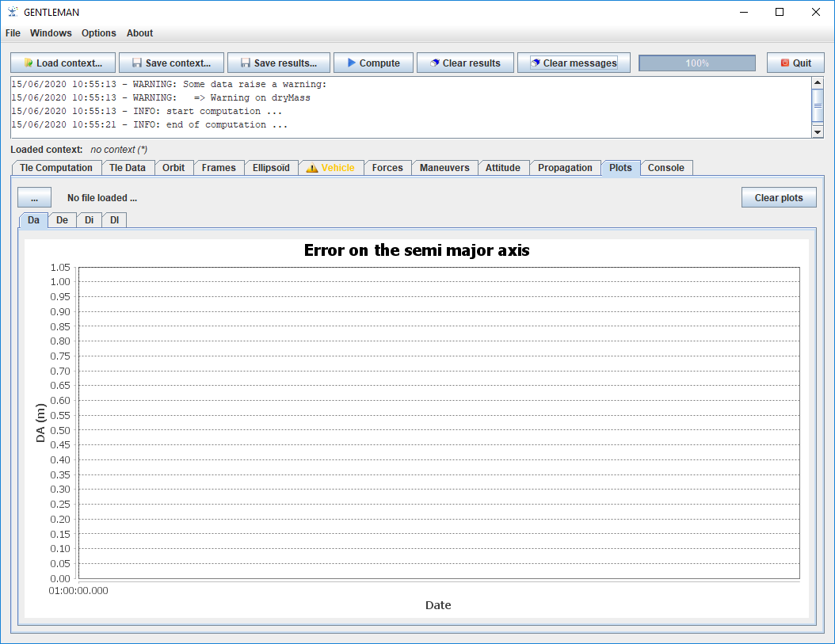
Task: Click the '...' browse file button
Action: tap(35, 198)
